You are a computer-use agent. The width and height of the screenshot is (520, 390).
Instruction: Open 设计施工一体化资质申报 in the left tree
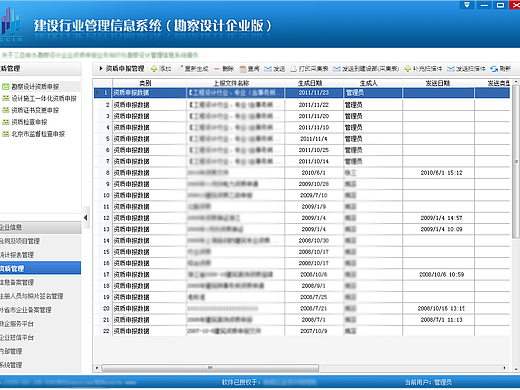coord(44,98)
